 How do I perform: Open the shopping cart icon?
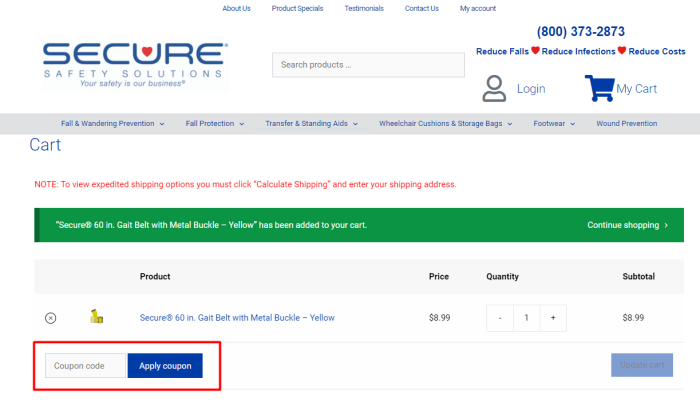click(600, 88)
